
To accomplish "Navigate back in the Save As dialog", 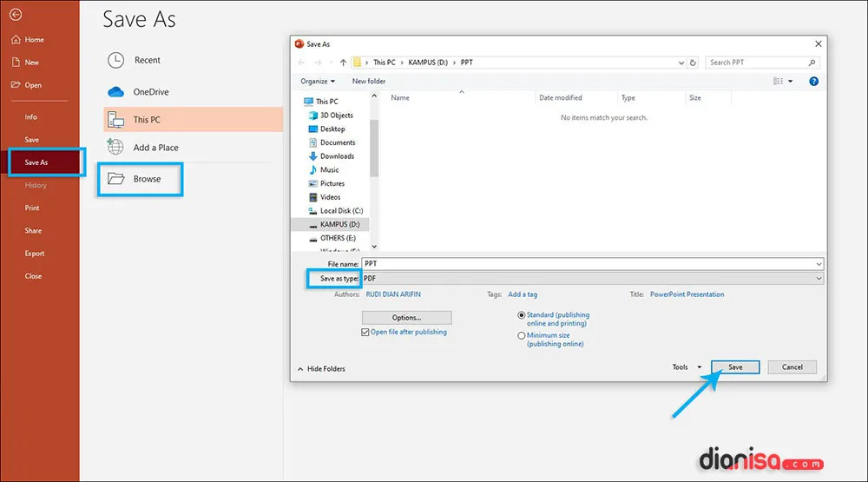I will pyautogui.click(x=302, y=63).
